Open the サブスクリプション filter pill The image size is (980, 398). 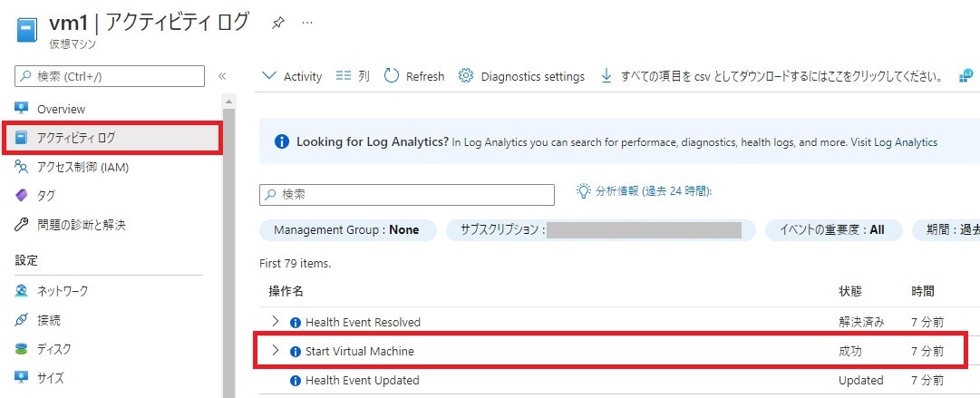point(601,230)
